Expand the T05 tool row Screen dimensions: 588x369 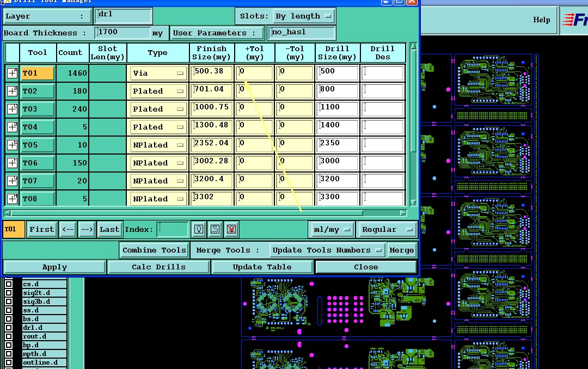point(12,145)
